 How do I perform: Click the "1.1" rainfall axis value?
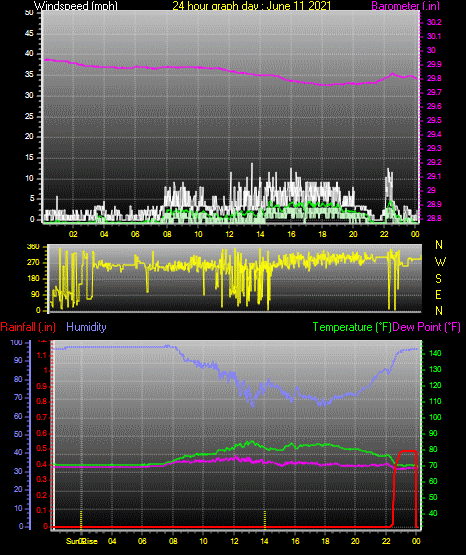point(42,355)
